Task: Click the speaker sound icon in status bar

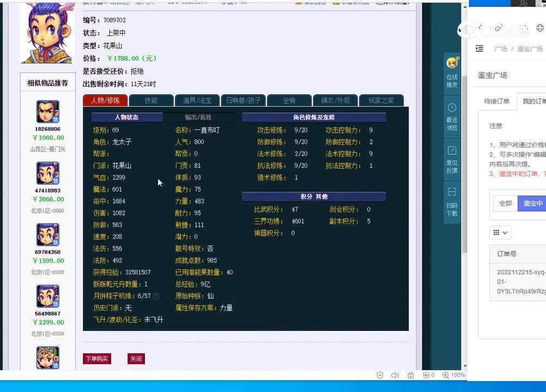Action: pos(395,375)
